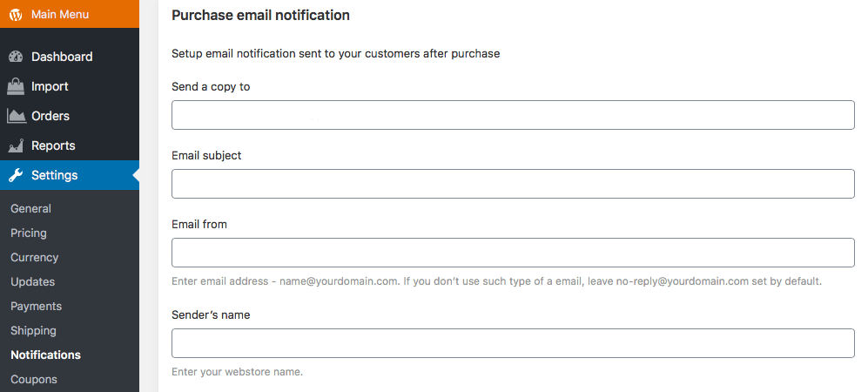Open the Orders menu item
Viewport: 868px width, 392px height.
pyautogui.click(x=50, y=116)
